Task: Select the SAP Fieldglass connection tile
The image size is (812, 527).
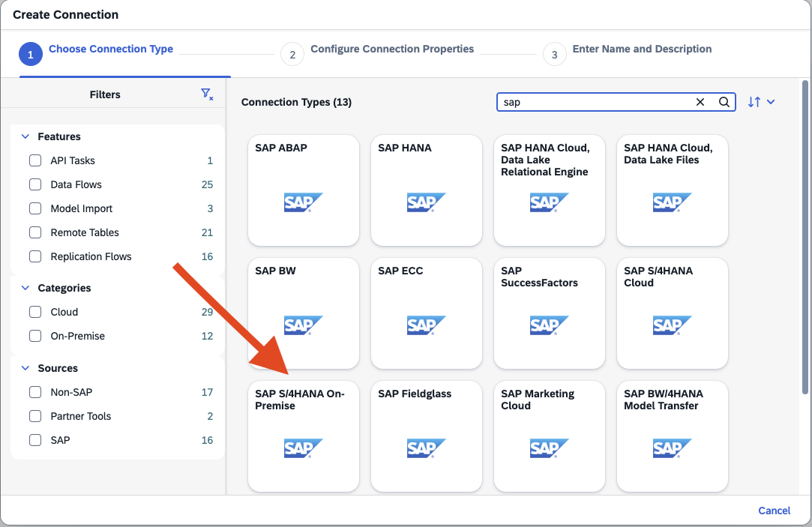Action: pyautogui.click(x=427, y=436)
